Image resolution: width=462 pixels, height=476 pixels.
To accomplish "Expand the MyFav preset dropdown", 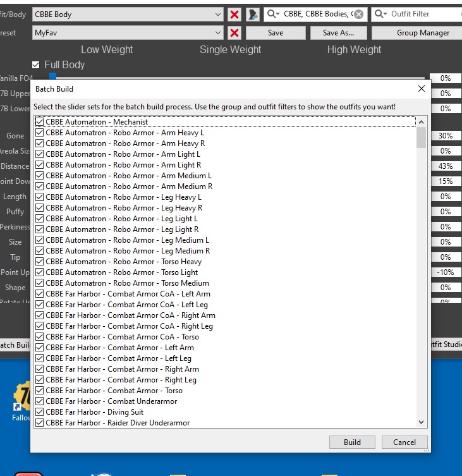I will pyautogui.click(x=219, y=33).
